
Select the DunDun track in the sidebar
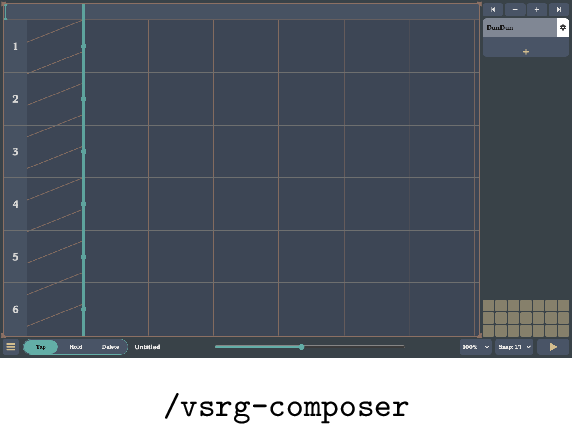(x=520, y=28)
